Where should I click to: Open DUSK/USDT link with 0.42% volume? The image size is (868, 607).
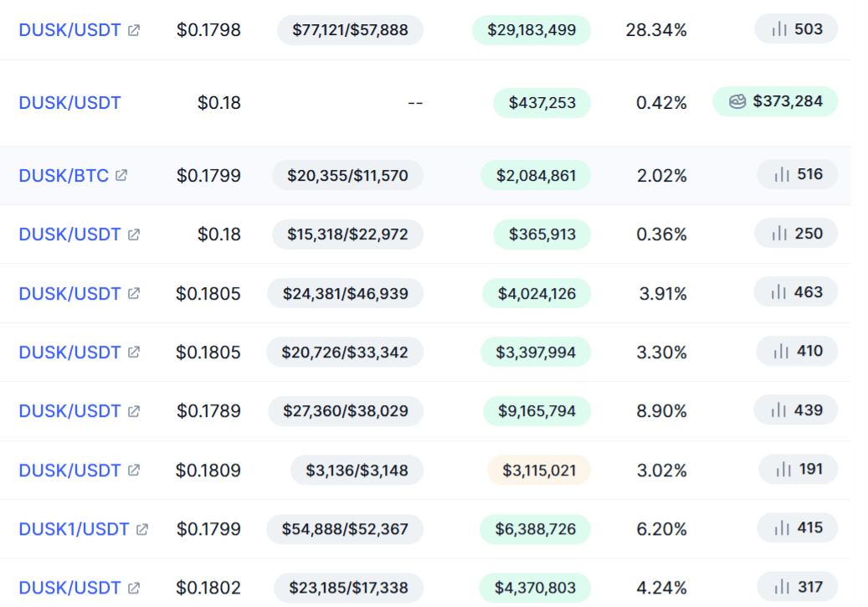[x=69, y=102]
